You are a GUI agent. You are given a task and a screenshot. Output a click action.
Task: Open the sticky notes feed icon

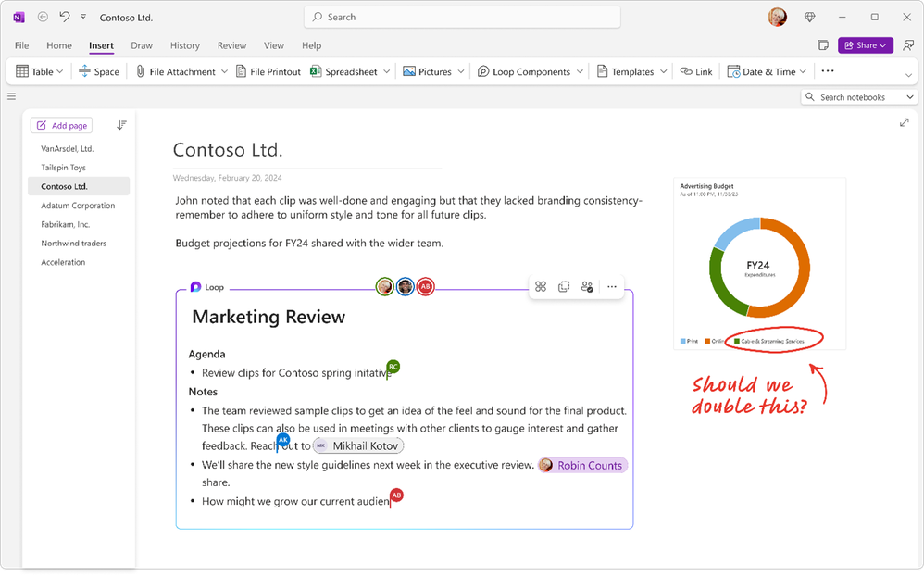coord(823,45)
